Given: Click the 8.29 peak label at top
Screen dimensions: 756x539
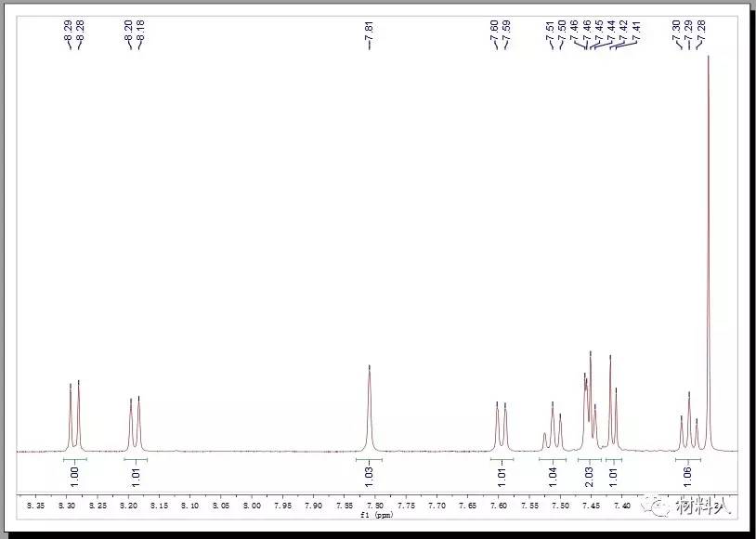Looking at the screenshot, I should point(69,32).
